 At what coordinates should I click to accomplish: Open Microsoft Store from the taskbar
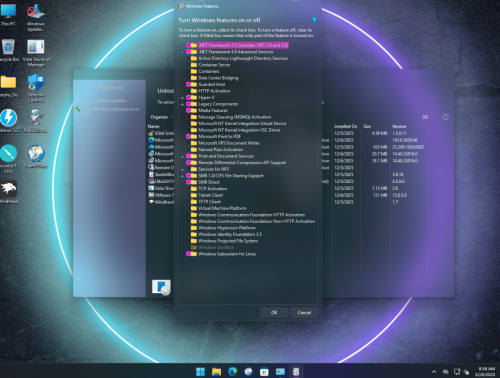264,371
